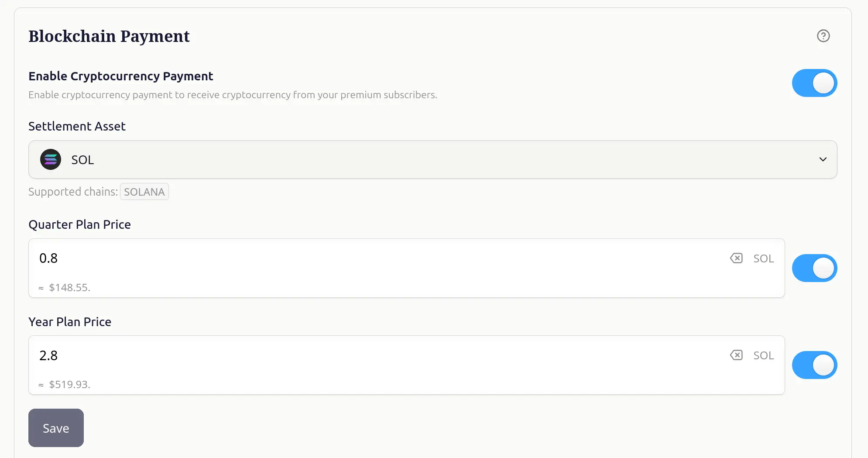
Task: Clear the Quarter Plan Price value
Action: click(736, 258)
